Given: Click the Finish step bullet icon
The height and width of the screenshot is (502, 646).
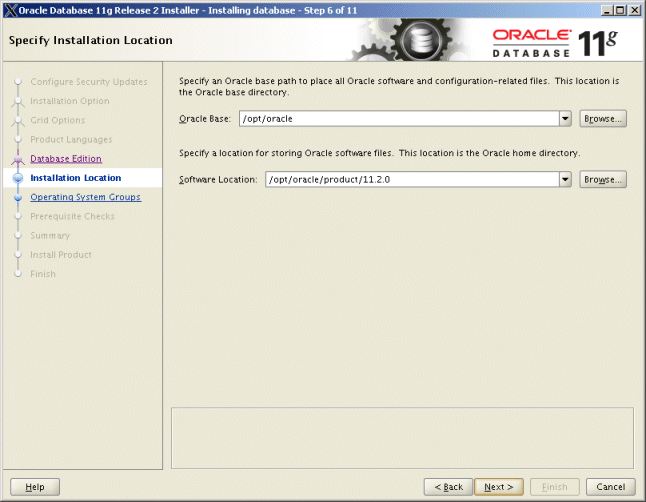Looking at the screenshot, I should click(x=18, y=274).
